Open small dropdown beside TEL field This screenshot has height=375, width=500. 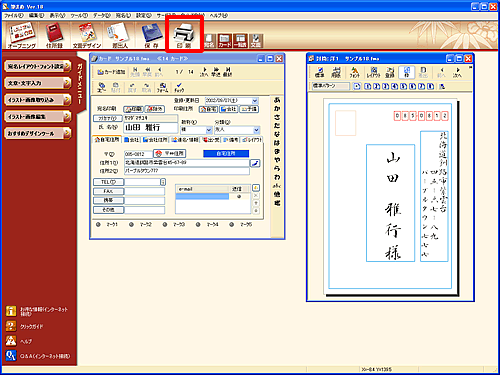[x=163, y=182]
